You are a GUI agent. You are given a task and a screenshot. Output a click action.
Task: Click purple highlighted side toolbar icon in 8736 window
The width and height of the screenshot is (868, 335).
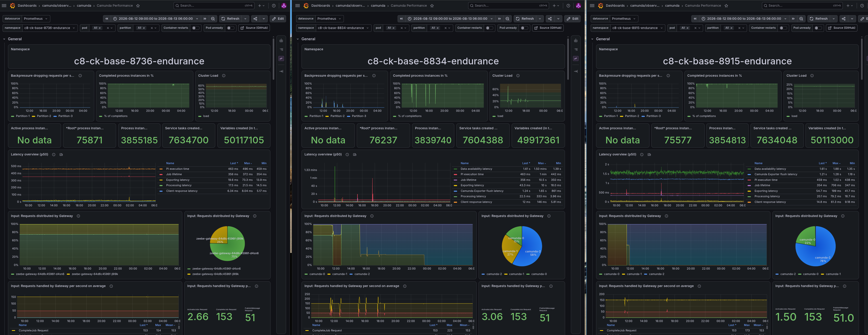(x=281, y=58)
